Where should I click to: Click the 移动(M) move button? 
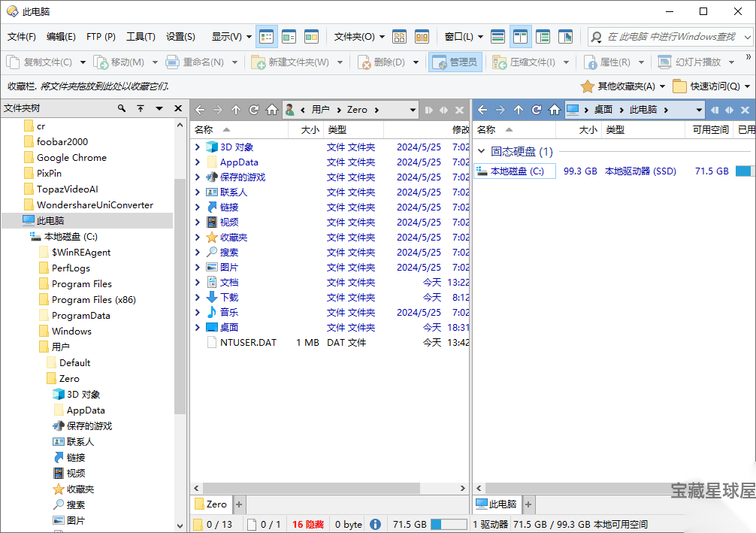point(119,62)
